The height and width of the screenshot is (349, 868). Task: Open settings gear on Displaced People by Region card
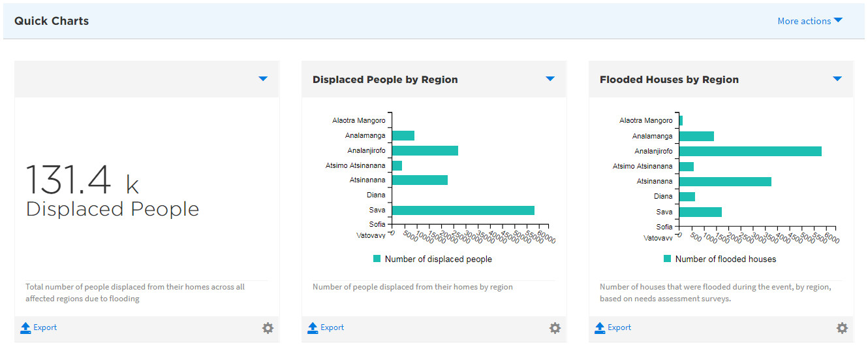point(555,328)
